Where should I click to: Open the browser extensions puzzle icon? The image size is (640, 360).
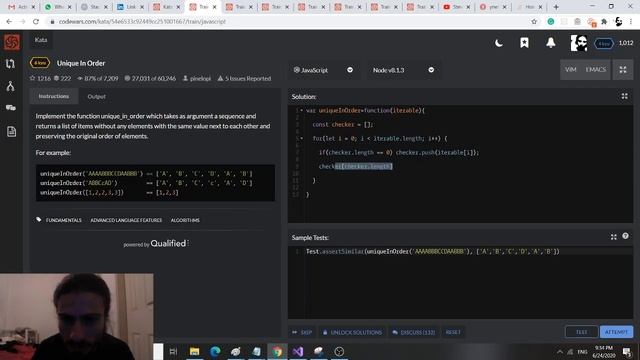[x=604, y=22]
